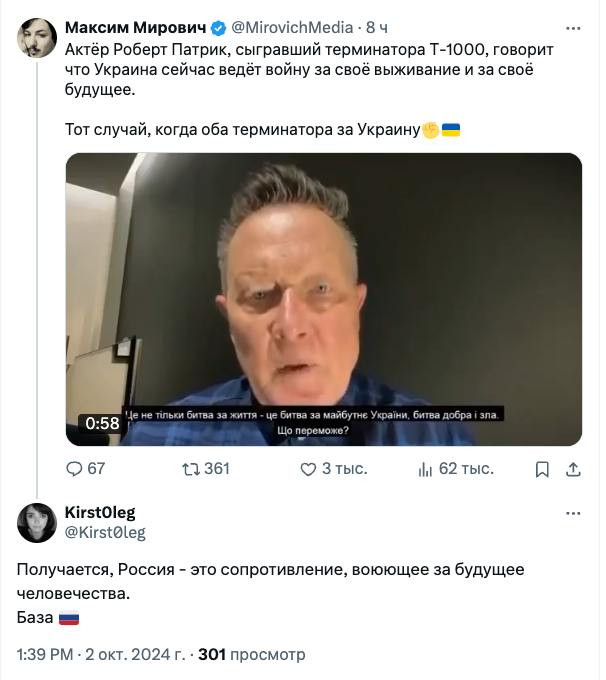Bookmark the Максим Мирович post

[x=542, y=468]
